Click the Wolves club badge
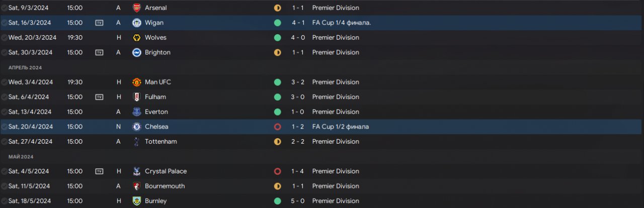Viewport: 644px width, 208px height. click(x=136, y=38)
